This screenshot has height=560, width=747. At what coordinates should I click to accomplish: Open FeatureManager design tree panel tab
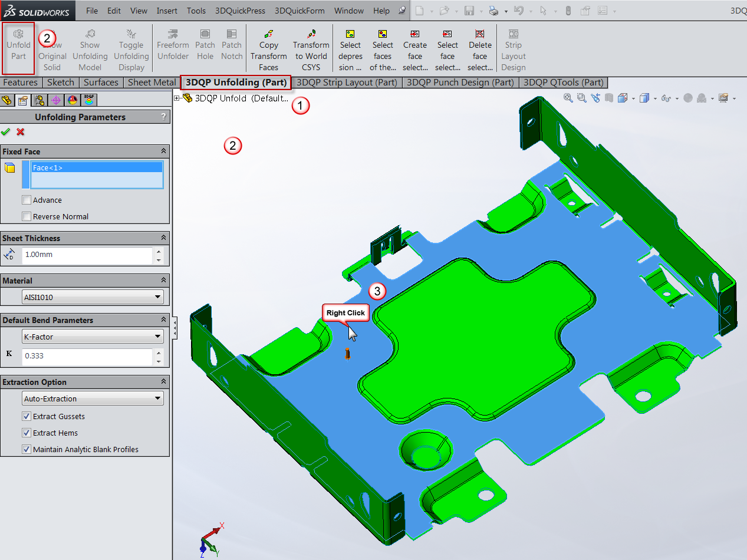(7, 100)
